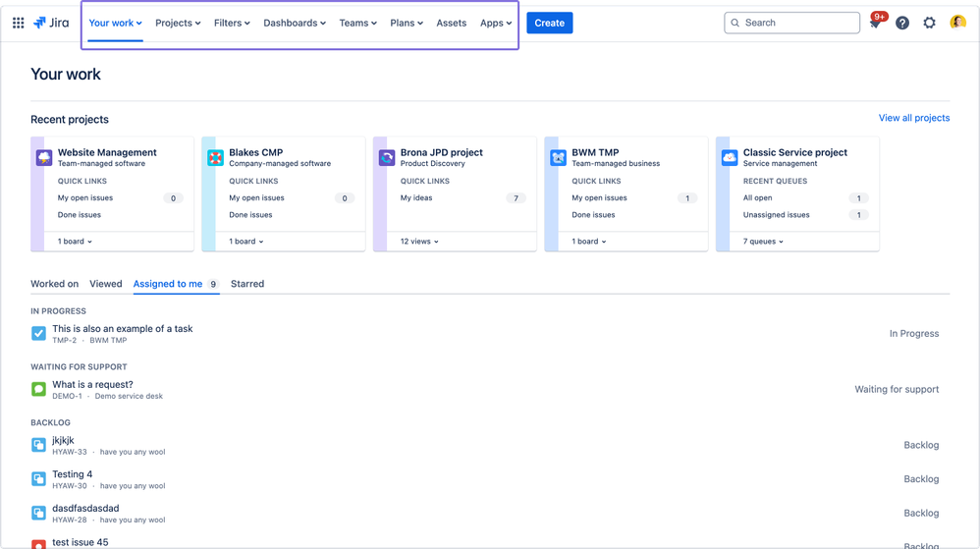
Task: Open issue 'jkjkjk'
Action: 63,440
